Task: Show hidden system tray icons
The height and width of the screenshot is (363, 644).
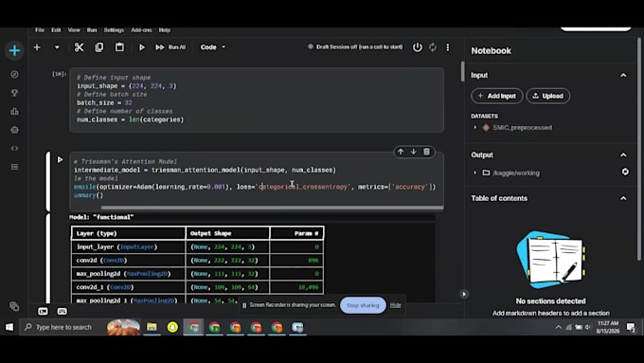Action: (x=558, y=327)
